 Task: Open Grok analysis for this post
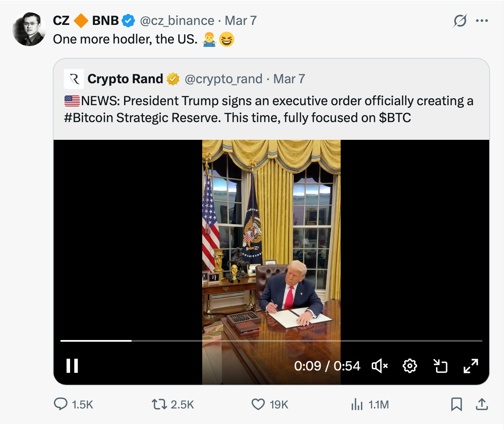pos(460,20)
